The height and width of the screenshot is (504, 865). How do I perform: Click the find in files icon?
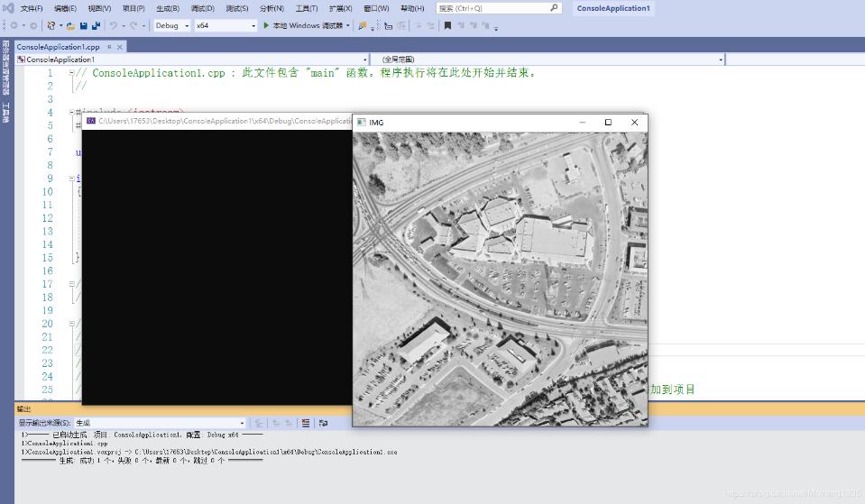point(363,25)
